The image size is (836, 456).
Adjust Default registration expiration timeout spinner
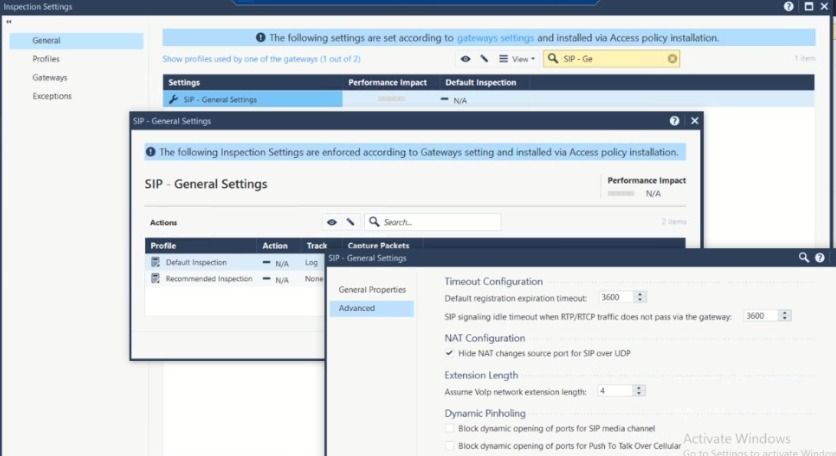click(640, 297)
